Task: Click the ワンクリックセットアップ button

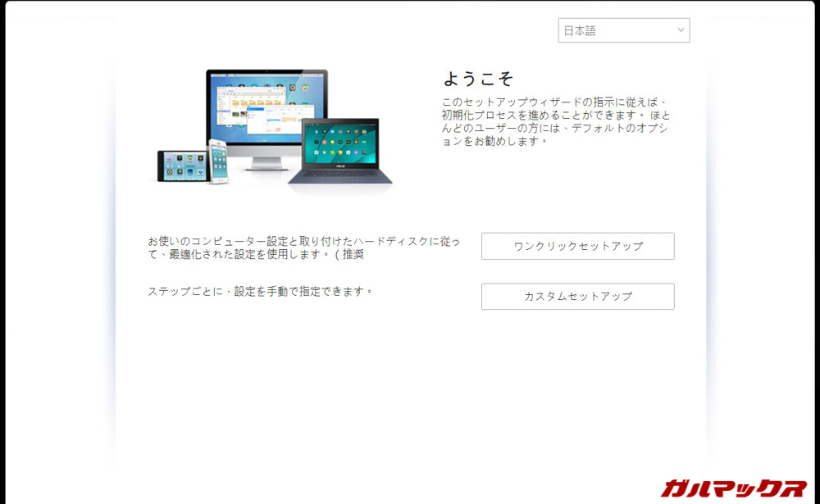Action: (577, 246)
